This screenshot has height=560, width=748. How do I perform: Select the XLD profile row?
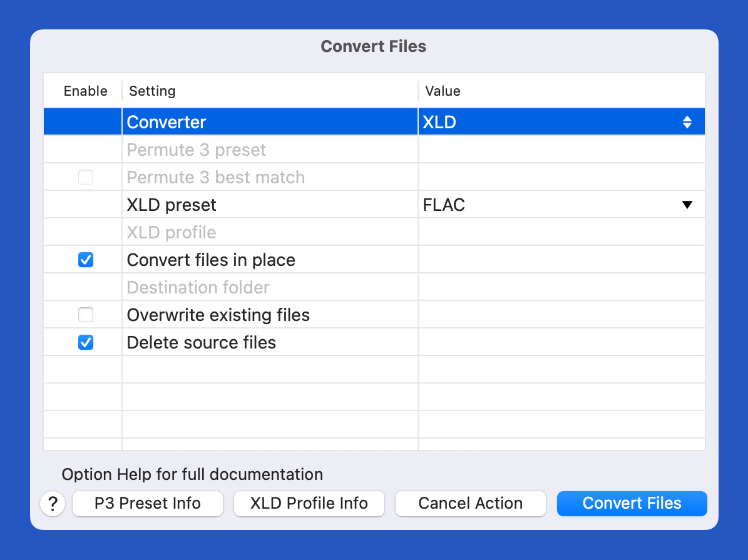tap(374, 232)
